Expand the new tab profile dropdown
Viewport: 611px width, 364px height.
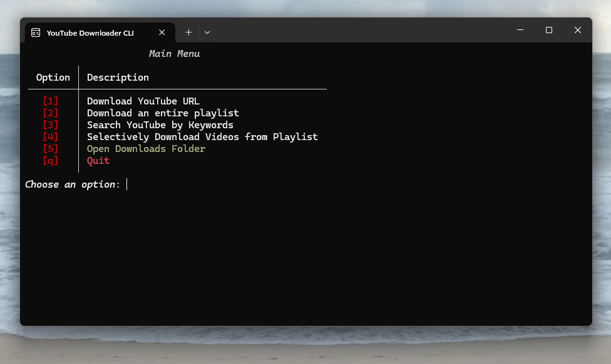click(207, 33)
